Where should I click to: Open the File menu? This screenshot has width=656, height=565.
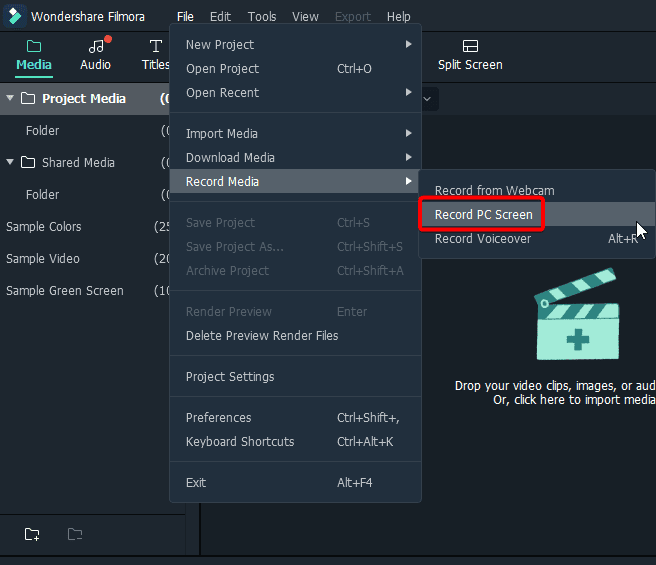click(185, 16)
